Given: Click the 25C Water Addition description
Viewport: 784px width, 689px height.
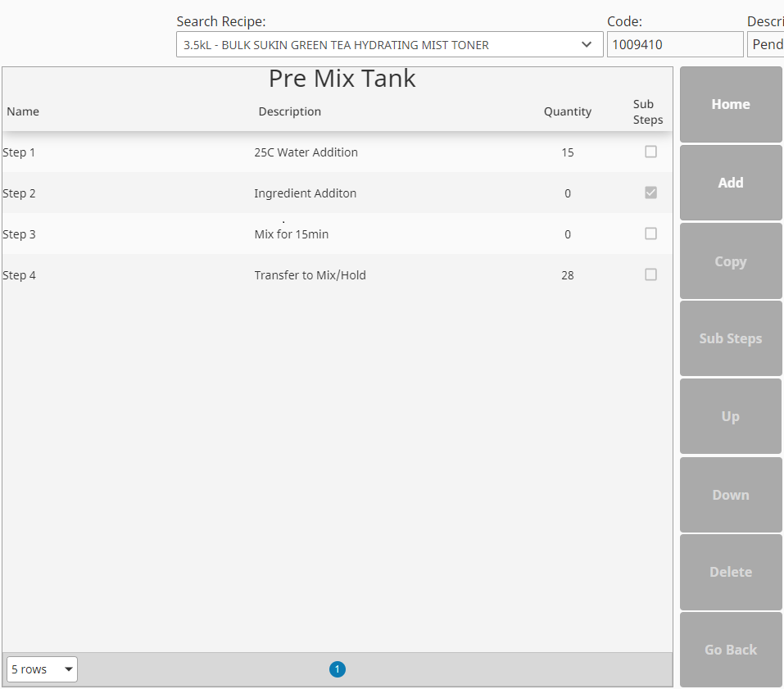Looking at the screenshot, I should point(306,152).
